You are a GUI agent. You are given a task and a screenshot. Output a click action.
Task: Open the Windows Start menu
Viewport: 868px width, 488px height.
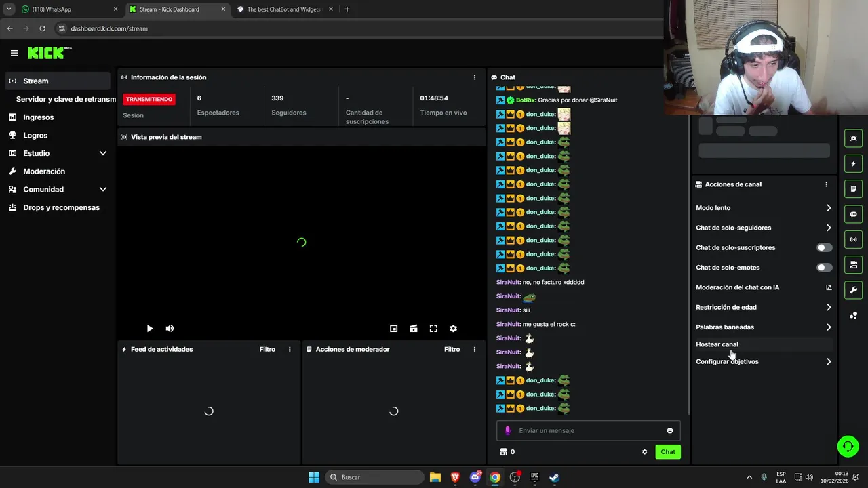[x=314, y=477]
